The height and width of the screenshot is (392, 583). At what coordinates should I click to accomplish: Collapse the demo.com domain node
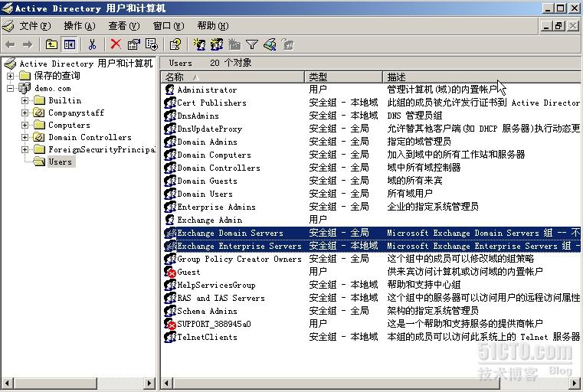click(x=11, y=89)
